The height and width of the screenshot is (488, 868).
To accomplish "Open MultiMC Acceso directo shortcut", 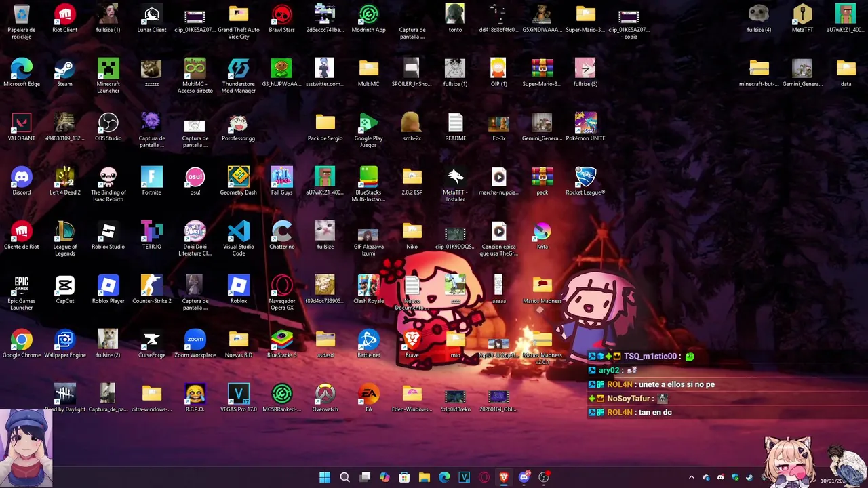I will point(195,76).
